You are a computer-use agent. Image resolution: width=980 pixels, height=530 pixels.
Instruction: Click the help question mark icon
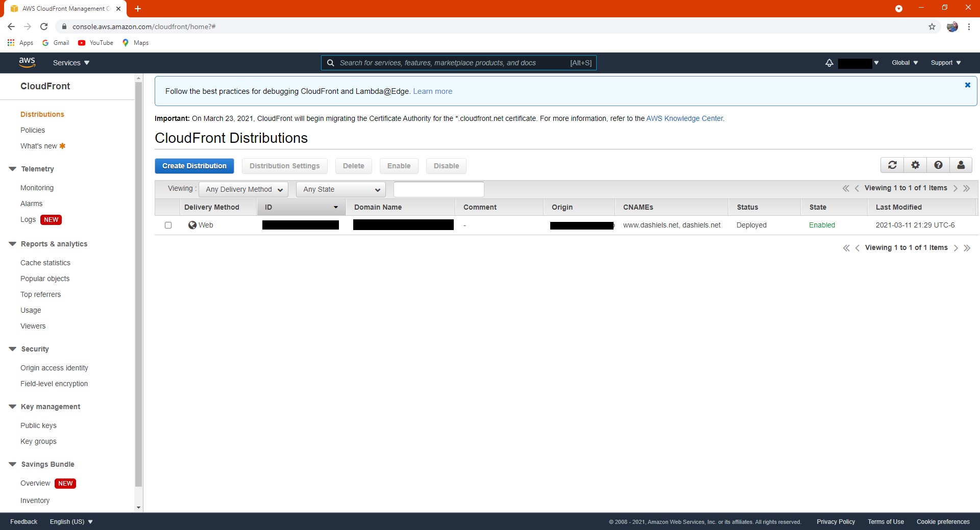click(938, 165)
